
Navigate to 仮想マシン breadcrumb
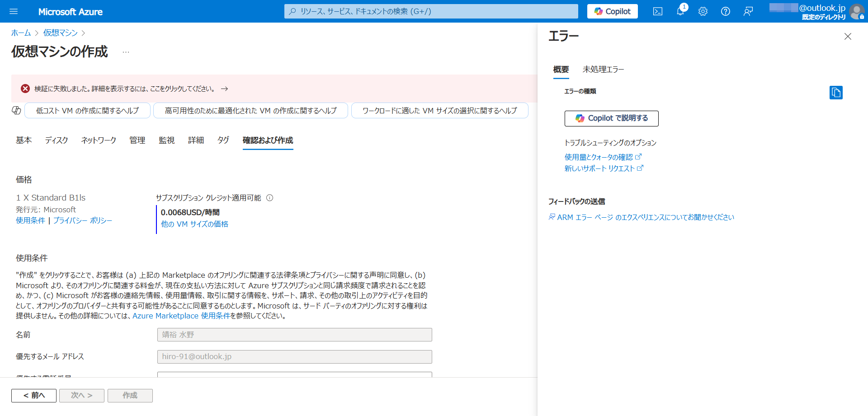coord(61,33)
